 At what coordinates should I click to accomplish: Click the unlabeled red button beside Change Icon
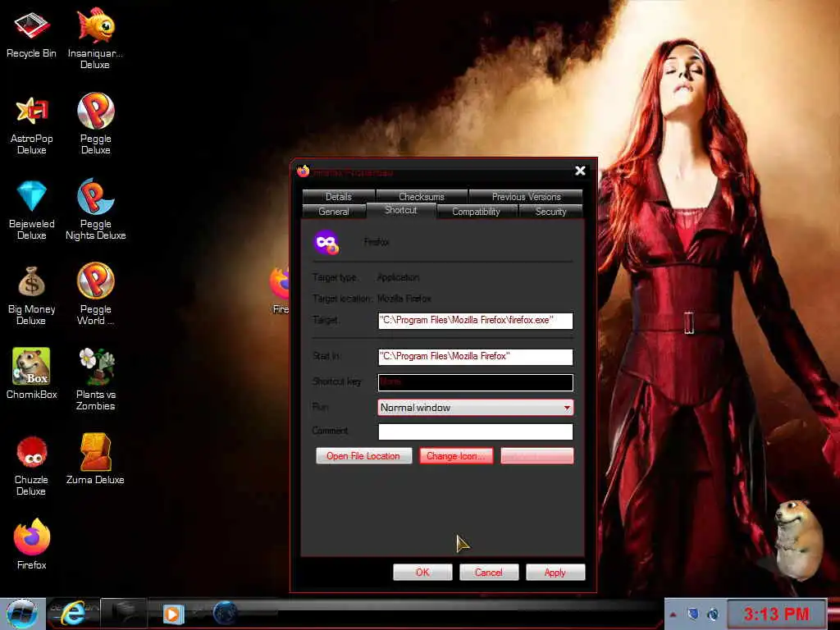click(x=536, y=456)
